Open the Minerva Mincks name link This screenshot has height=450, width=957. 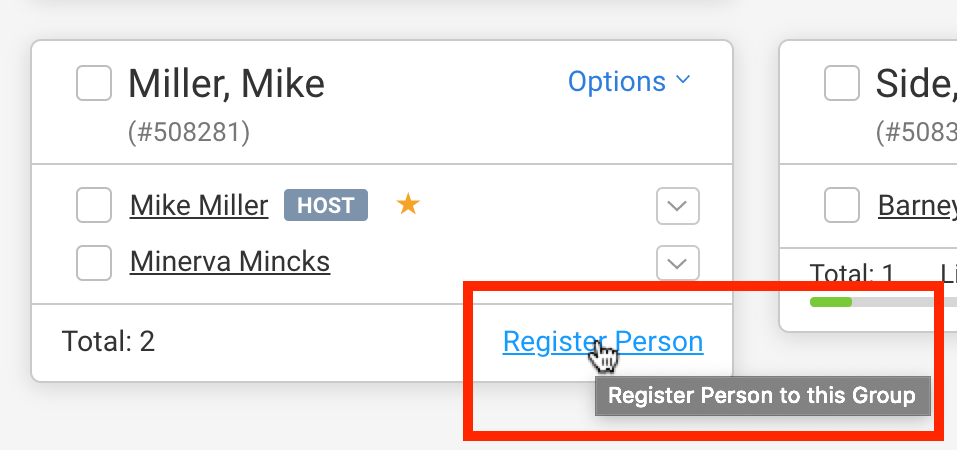click(x=230, y=262)
